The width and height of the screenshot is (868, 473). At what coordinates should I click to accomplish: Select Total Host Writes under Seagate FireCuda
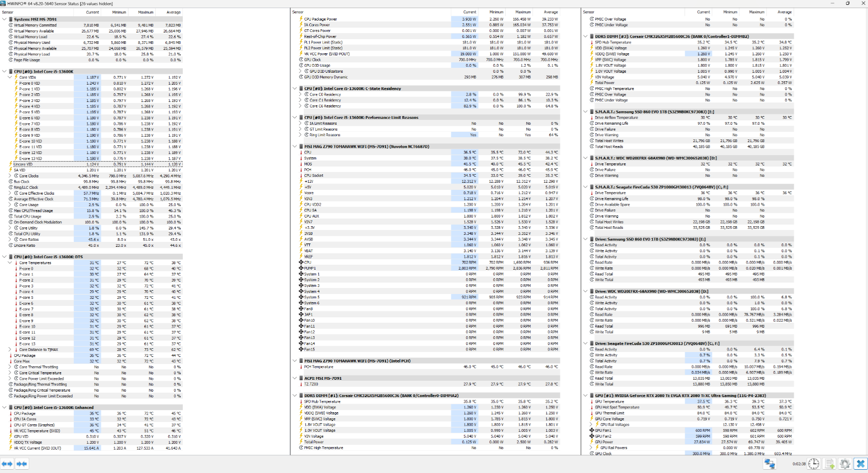691,222
